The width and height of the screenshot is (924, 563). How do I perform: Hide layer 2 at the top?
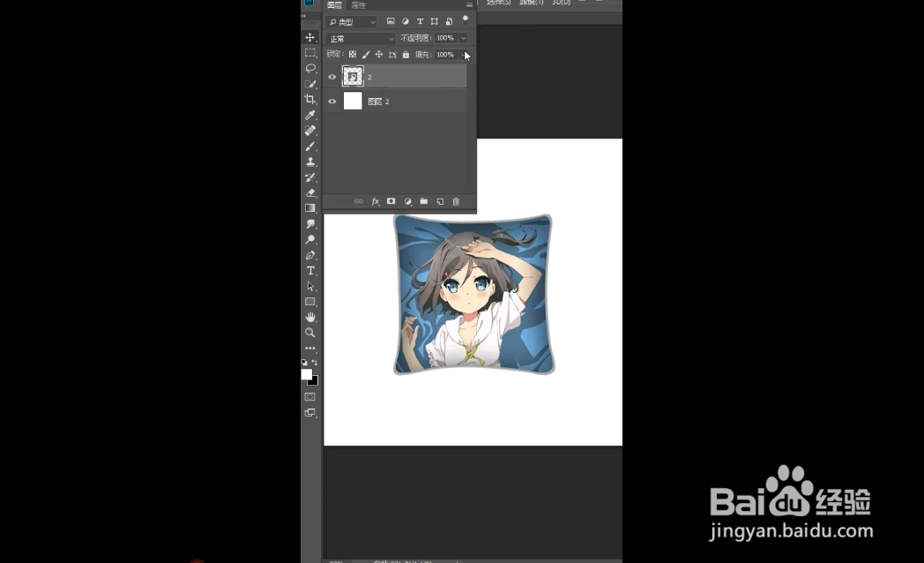pos(332,77)
